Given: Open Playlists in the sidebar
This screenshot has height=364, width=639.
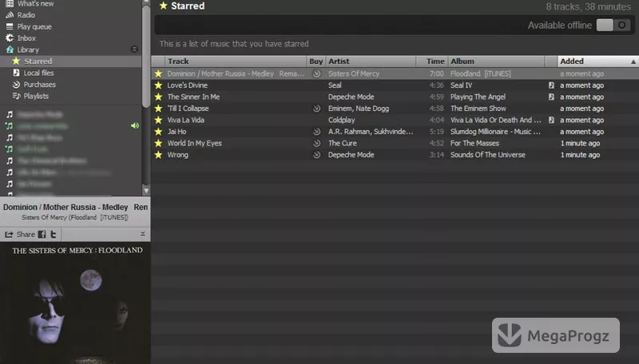Looking at the screenshot, I should (30, 96).
